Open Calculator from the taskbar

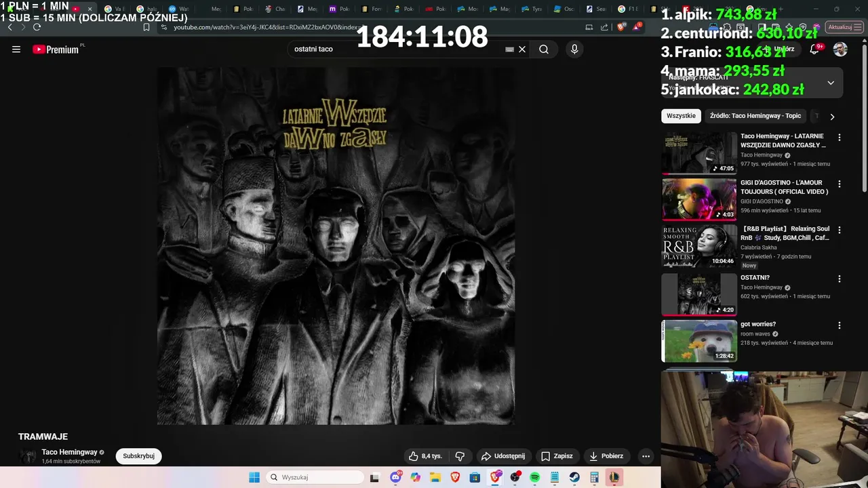click(594, 477)
